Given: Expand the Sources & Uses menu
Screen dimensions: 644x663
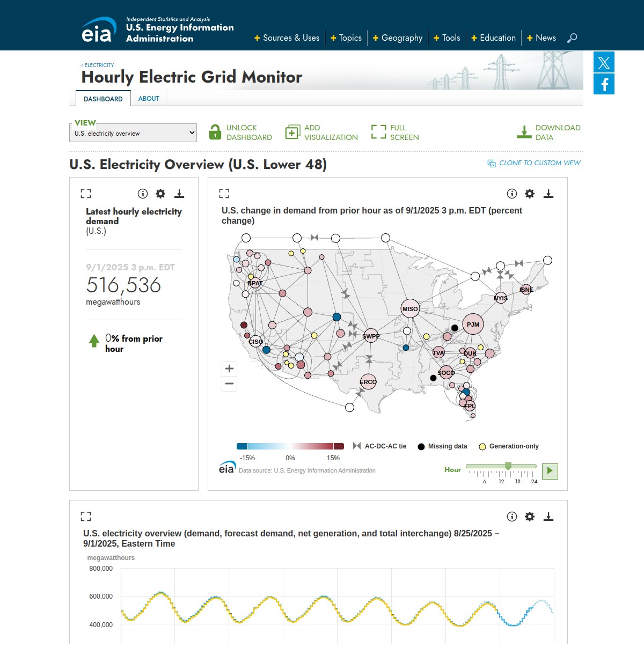Looking at the screenshot, I should (x=287, y=38).
